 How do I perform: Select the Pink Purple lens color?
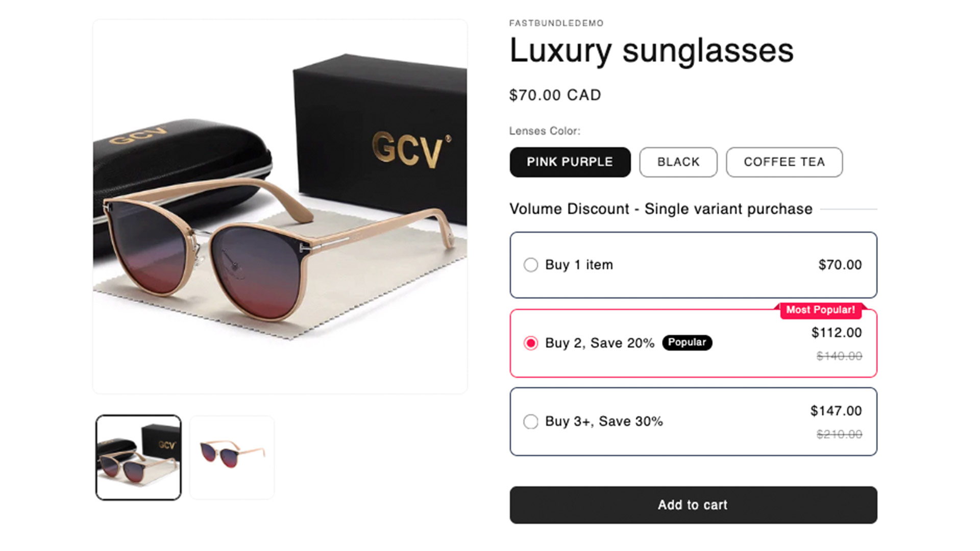(x=570, y=162)
